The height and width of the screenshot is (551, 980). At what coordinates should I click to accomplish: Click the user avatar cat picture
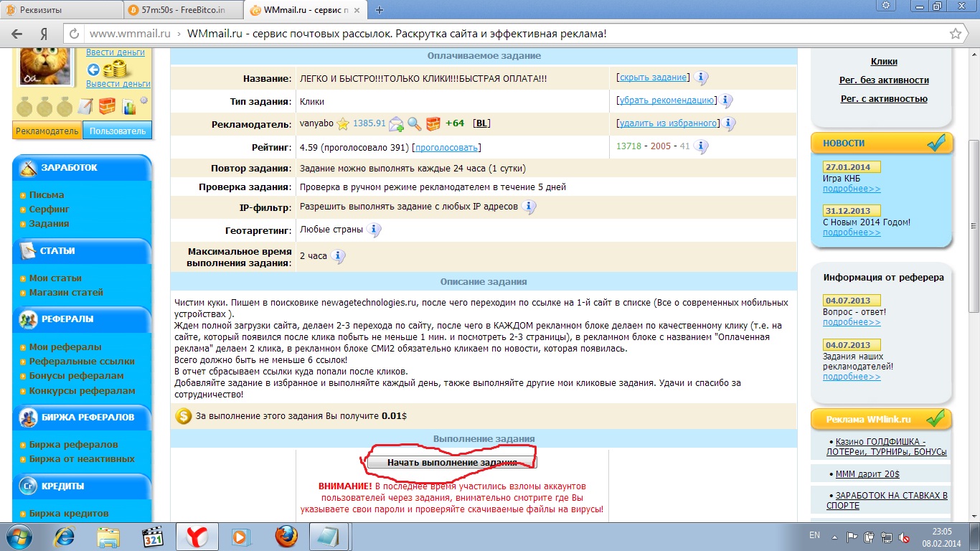pyautogui.click(x=44, y=66)
